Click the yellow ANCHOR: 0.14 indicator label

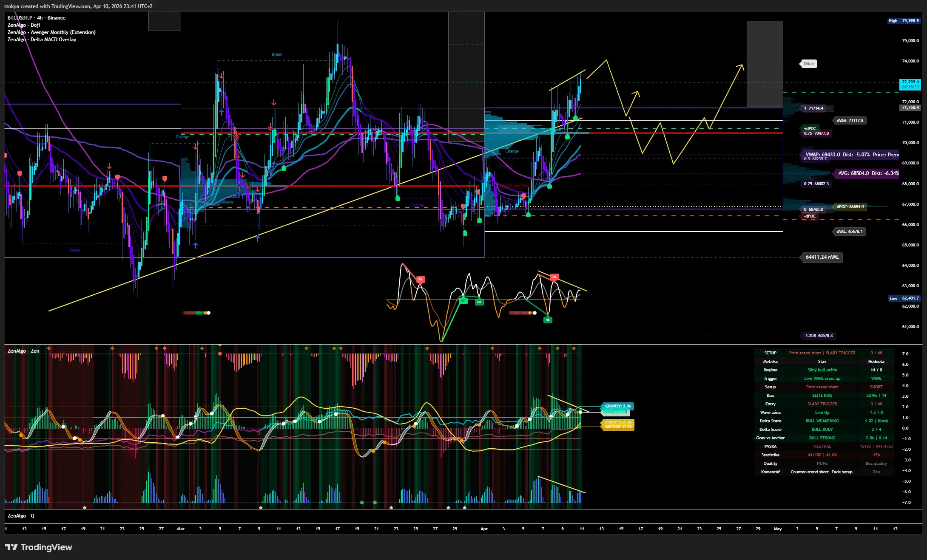(x=618, y=427)
